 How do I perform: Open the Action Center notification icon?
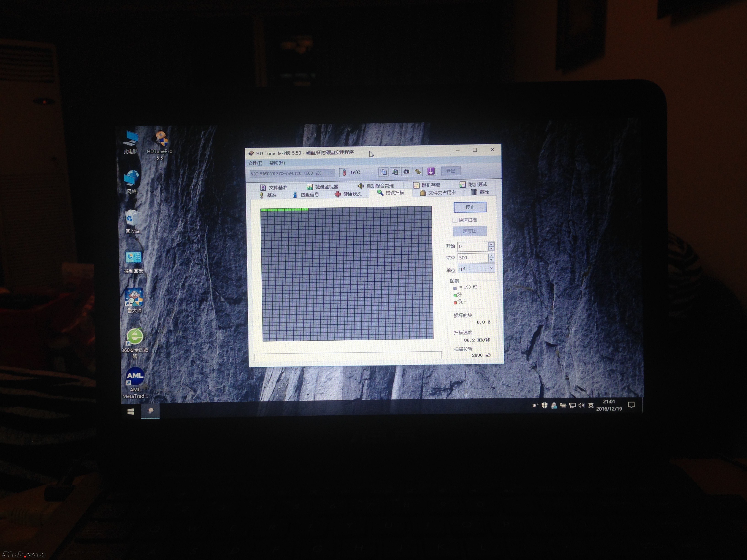tap(631, 405)
